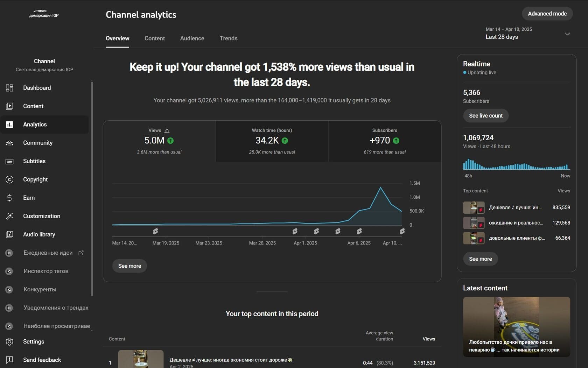Open Конкуренты sidebar item
This screenshot has height=368, width=588.
click(44, 289)
